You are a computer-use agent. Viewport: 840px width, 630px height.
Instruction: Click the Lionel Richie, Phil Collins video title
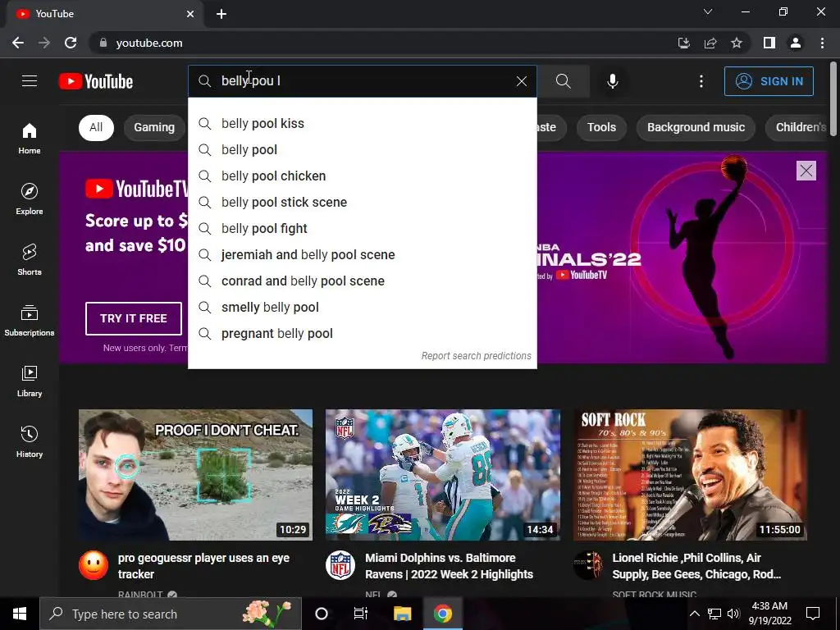(696, 566)
